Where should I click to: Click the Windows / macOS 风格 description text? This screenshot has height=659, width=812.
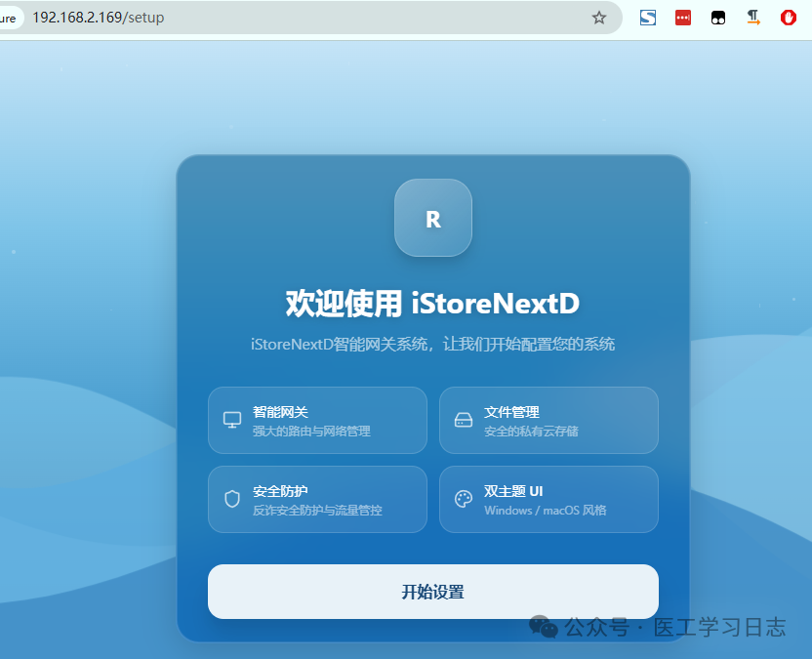[546, 511]
